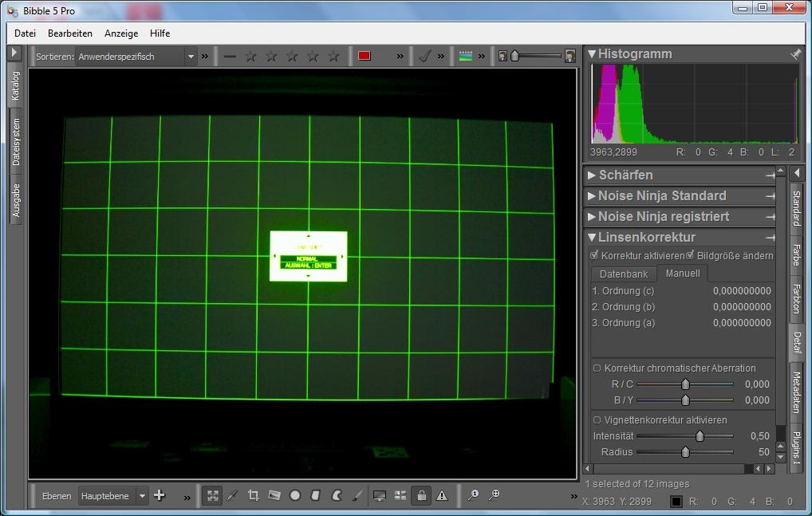
Task: Enable 'Vignettenkorrektur aktivieren' option
Action: pos(597,419)
